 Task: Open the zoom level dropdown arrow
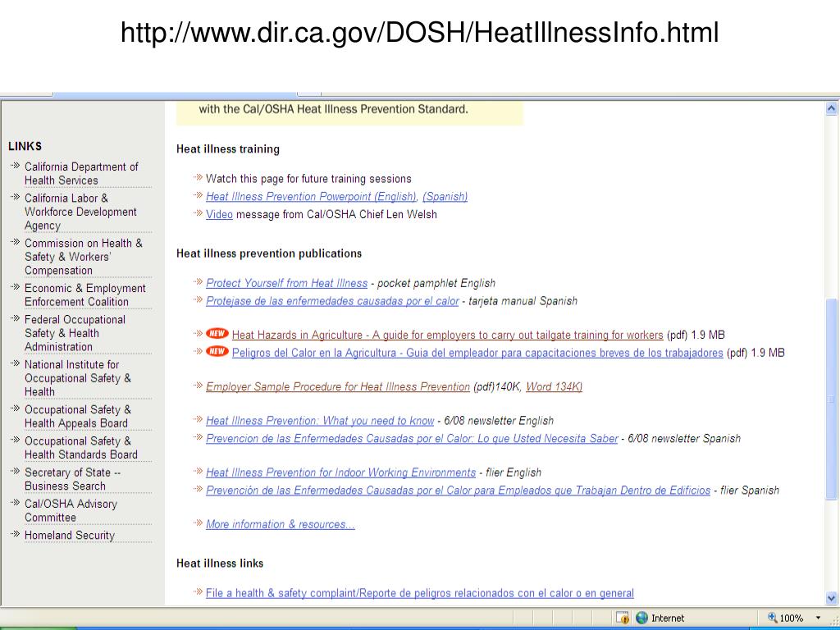click(x=818, y=618)
